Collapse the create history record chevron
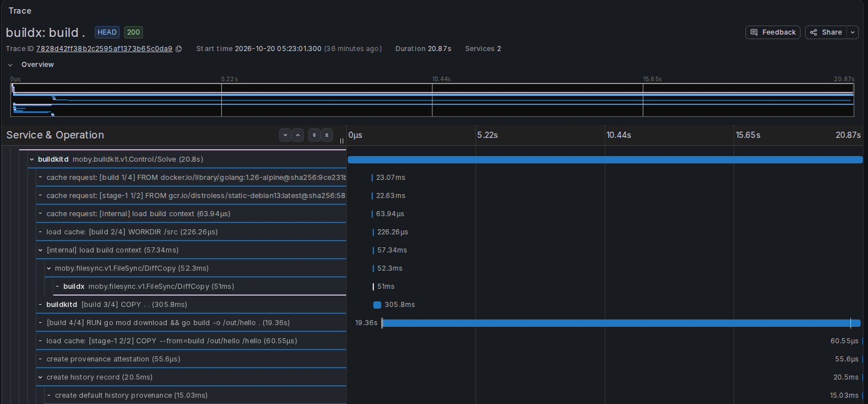Screen dimensions: 868x404 point(40,377)
